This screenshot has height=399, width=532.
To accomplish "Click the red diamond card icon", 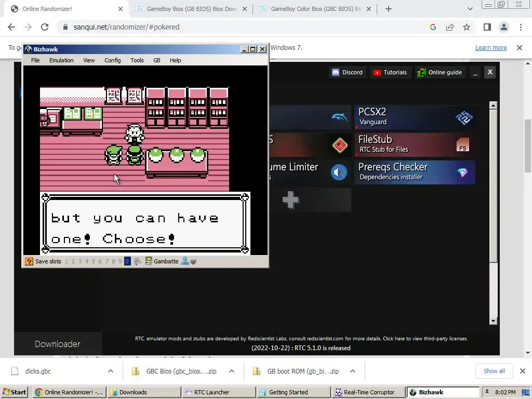I will (340, 145).
